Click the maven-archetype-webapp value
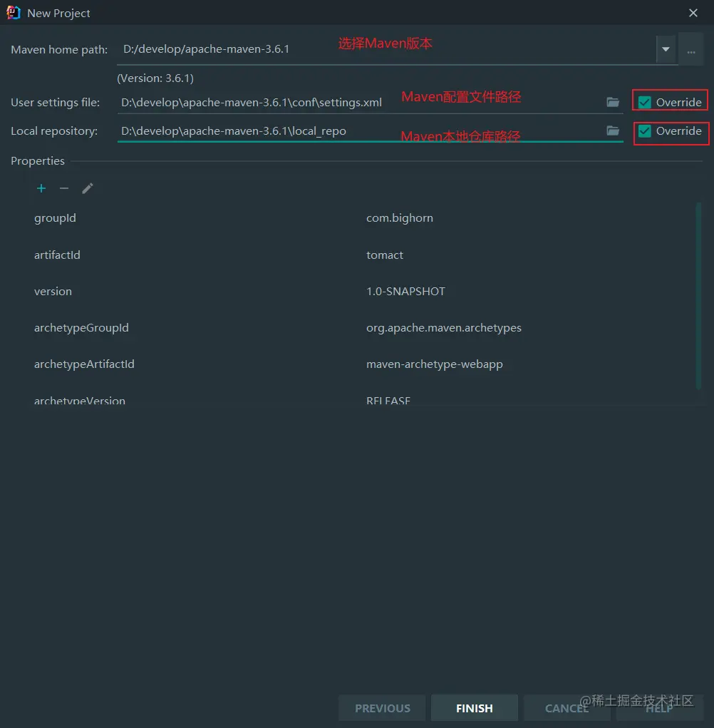The image size is (714, 728). tap(434, 364)
